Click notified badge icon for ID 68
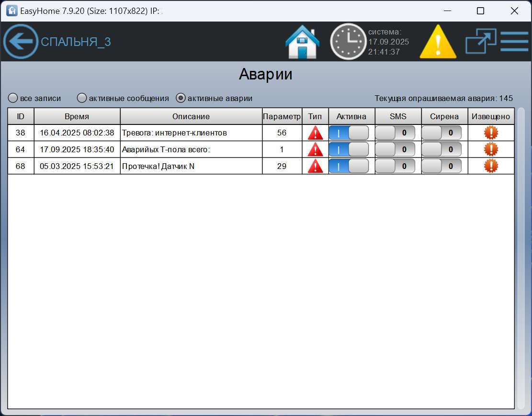Image resolution: width=532 pixels, height=416 pixels. click(491, 166)
